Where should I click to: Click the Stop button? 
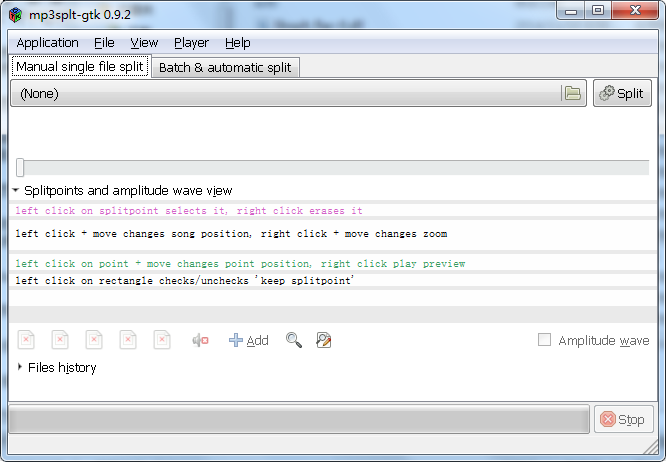click(x=623, y=419)
